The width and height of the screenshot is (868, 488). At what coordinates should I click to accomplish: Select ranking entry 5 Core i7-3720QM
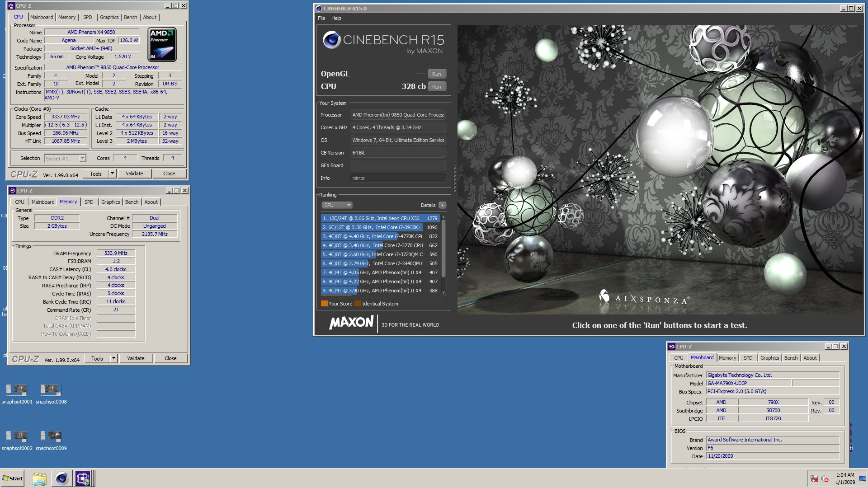pyautogui.click(x=380, y=254)
